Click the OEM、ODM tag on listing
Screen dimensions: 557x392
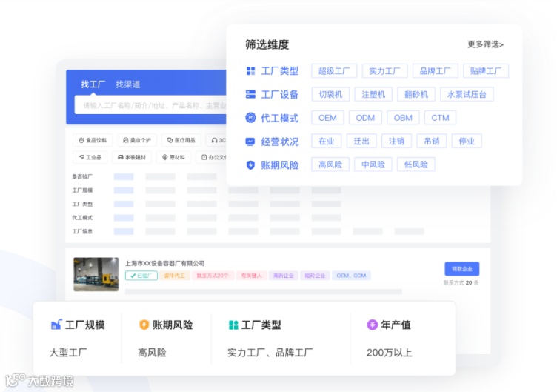351,276
